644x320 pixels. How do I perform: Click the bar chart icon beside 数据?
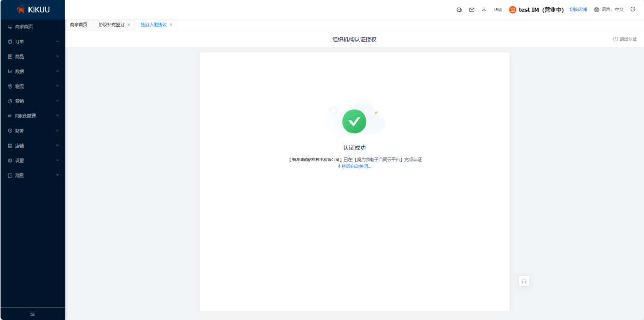tap(10, 71)
